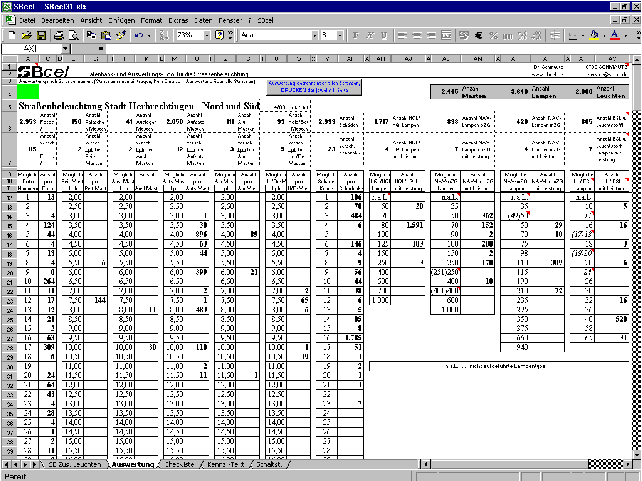This screenshot has width=642, height=481.
Task: Open the Font Color dropdown arrow
Action: tap(625, 36)
